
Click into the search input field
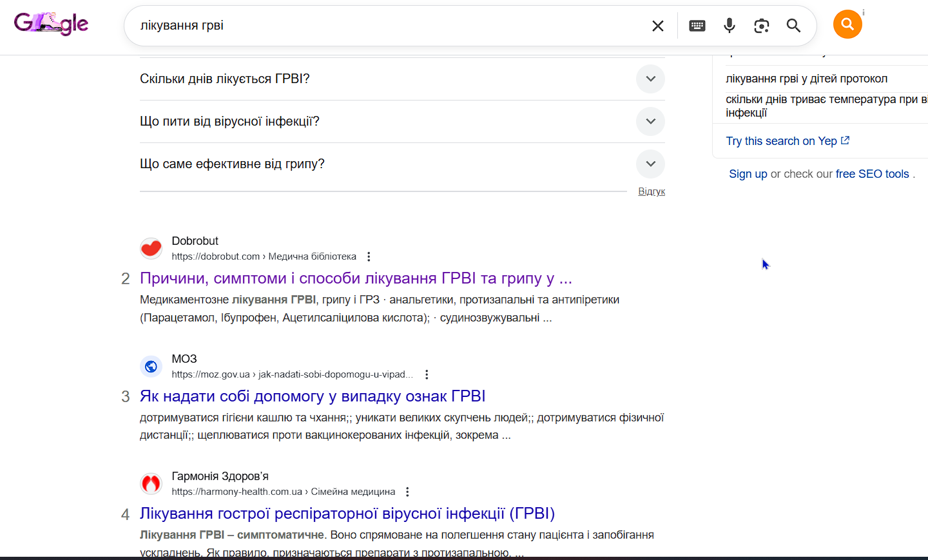(387, 26)
